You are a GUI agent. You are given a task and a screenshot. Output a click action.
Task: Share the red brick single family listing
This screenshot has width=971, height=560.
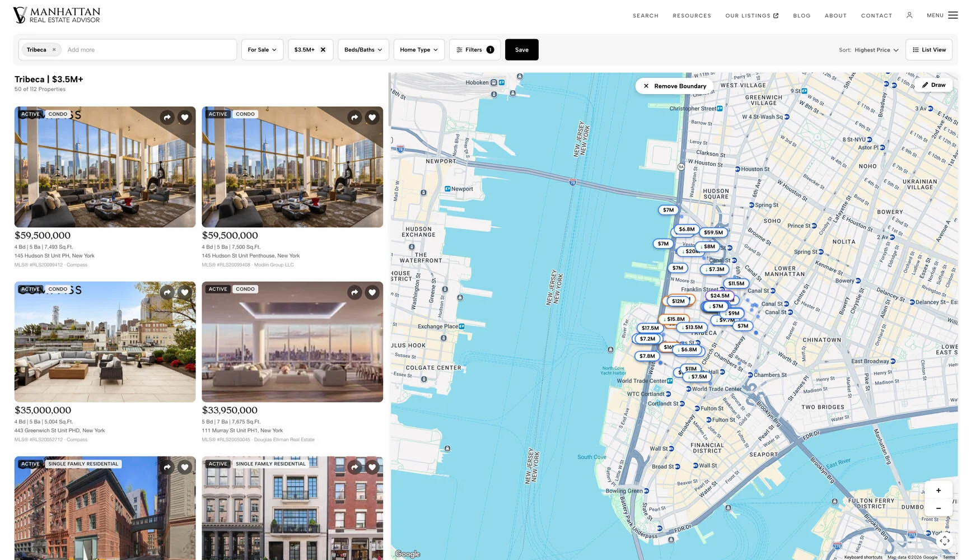[167, 467]
